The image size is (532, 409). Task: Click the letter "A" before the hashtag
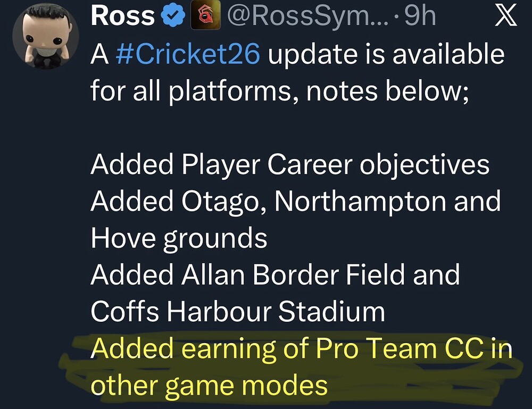(x=99, y=55)
